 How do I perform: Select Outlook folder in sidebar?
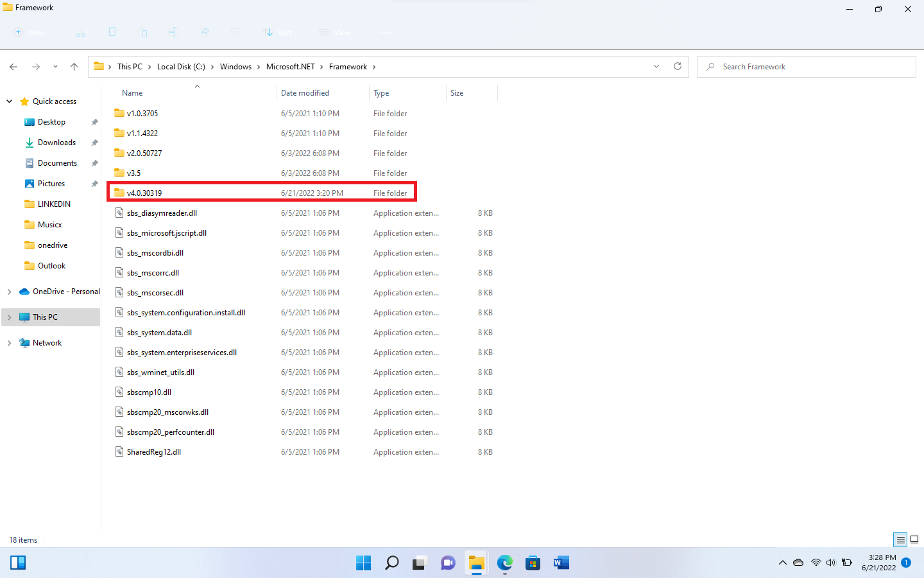click(x=51, y=266)
